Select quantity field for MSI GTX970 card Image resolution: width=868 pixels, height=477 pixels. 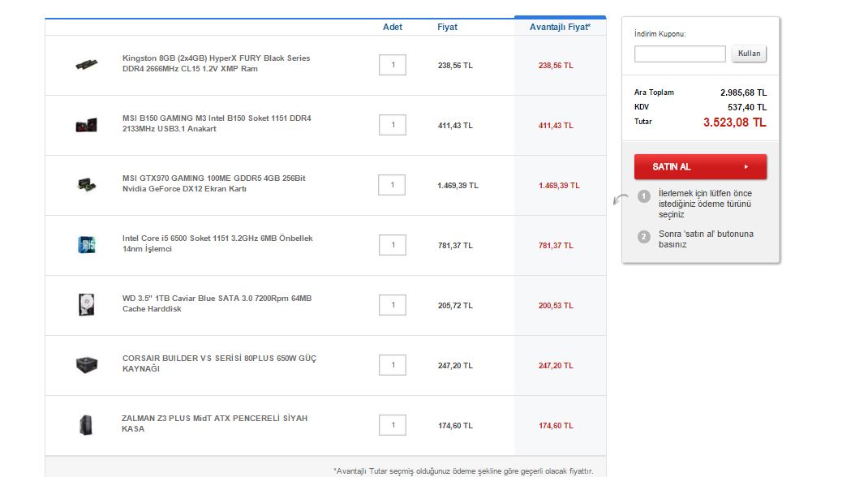(393, 185)
